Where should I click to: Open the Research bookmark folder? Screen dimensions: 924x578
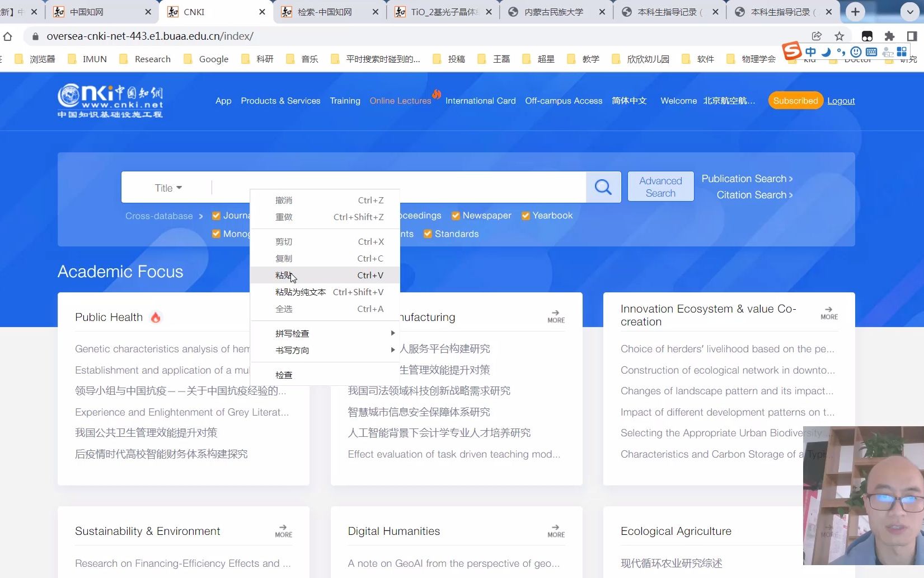145,59
